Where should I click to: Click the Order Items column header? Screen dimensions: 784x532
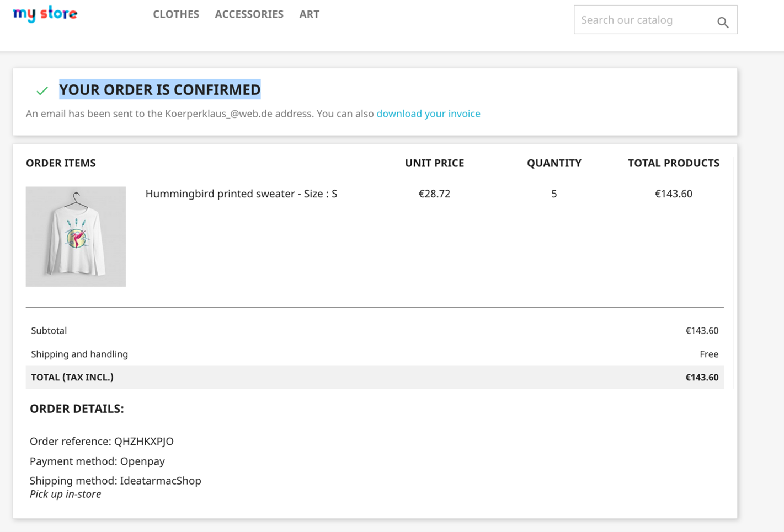(61, 163)
